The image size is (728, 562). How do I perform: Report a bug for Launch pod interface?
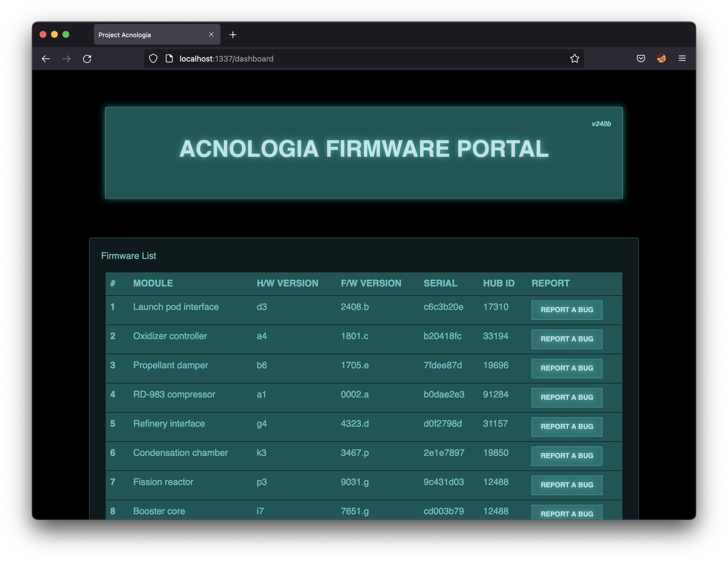click(566, 310)
